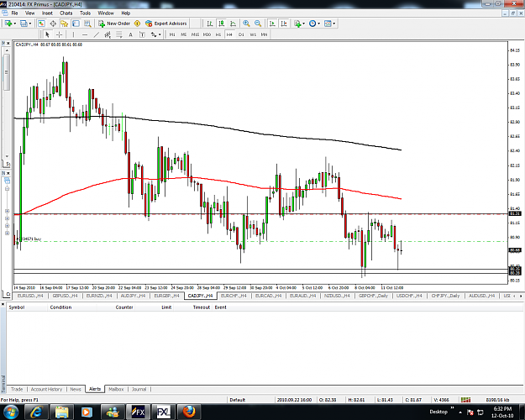
Task: Open the Window menu
Action: coord(106,13)
